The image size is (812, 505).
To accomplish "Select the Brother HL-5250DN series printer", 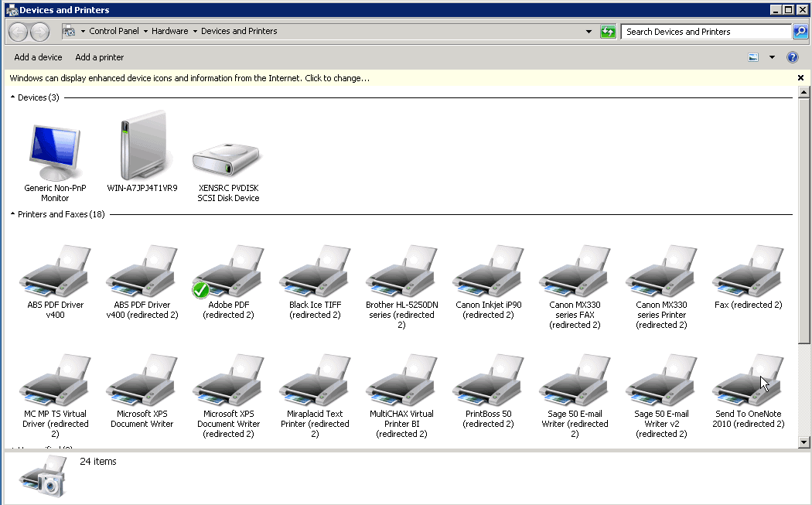I will coord(401,273).
